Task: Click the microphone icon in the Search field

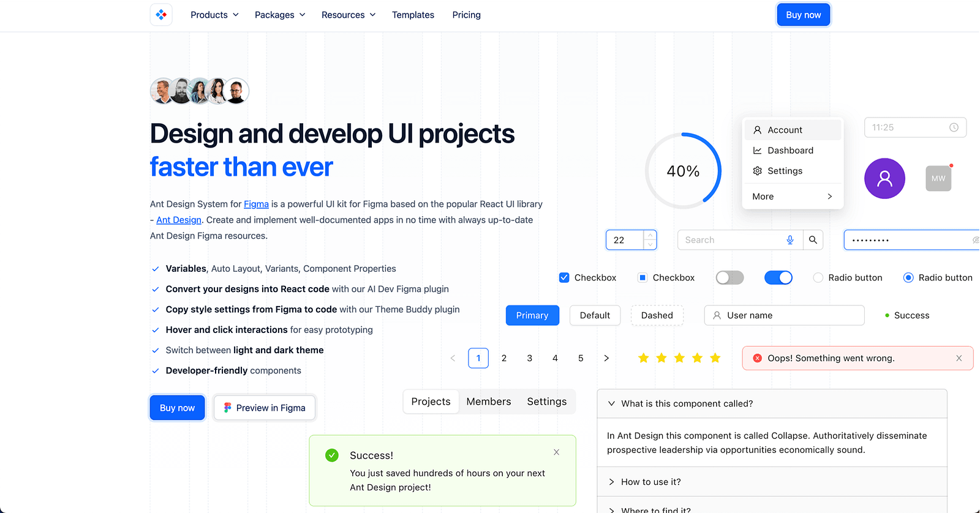Action: pos(790,240)
